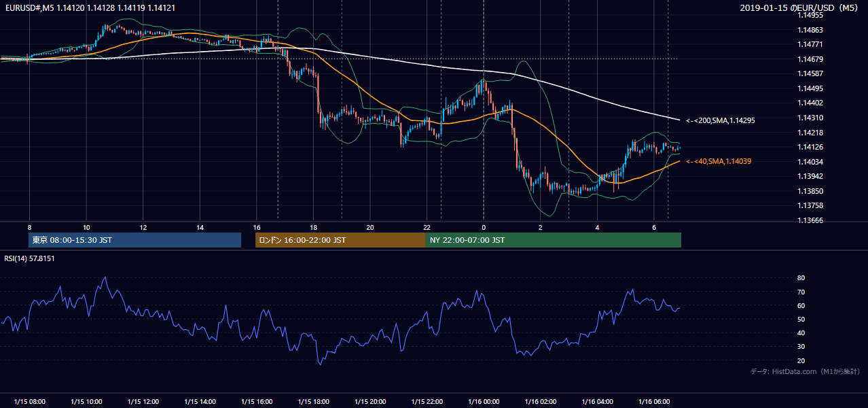Click the hour 18 tick on price chart axis
The image size is (868, 408).
[x=313, y=227]
